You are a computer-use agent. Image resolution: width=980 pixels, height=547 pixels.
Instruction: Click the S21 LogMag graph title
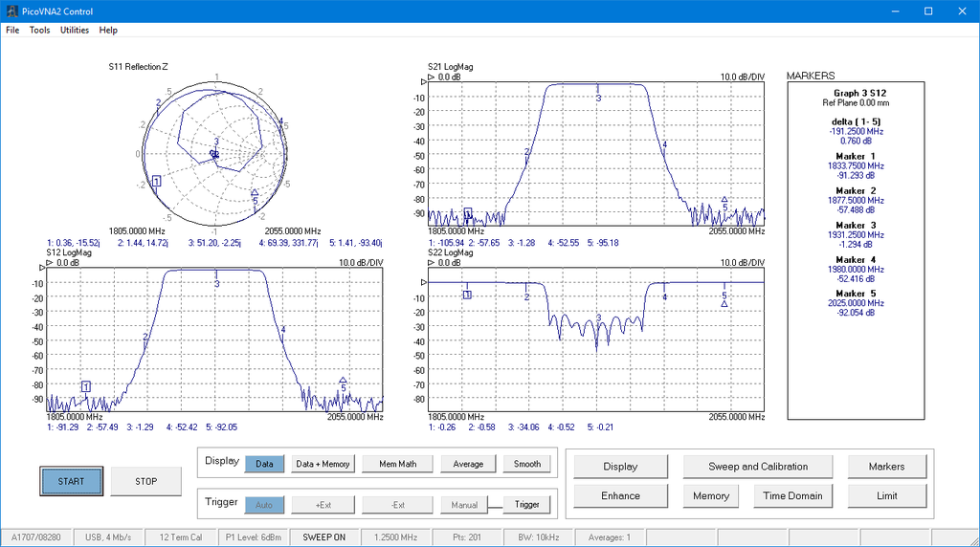click(x=451, y=67)
